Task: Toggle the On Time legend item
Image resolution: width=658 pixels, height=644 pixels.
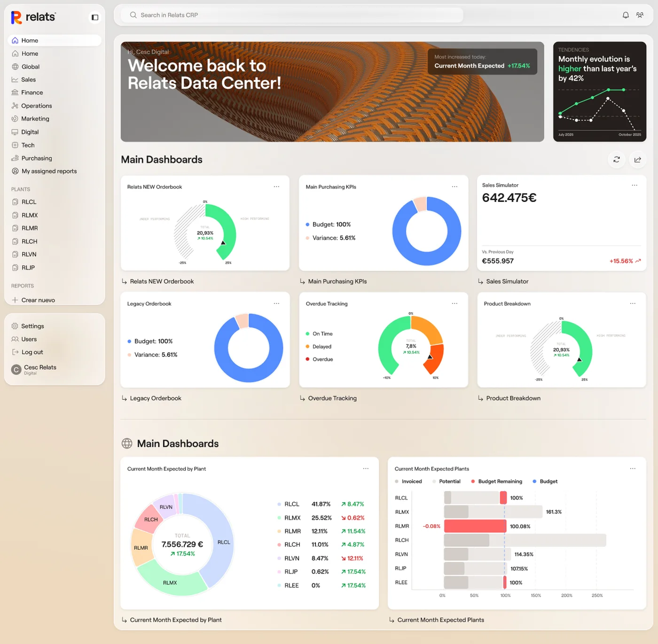Action: [319, 334]
